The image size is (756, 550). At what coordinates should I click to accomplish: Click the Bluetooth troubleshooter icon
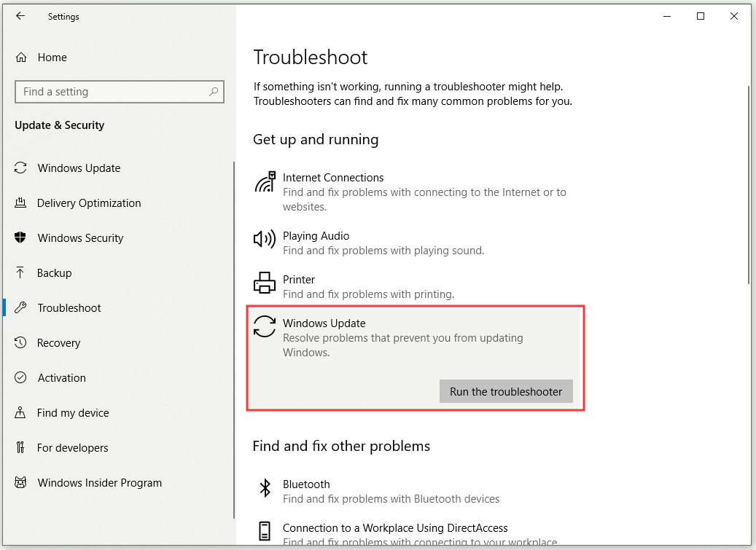tap(265, 488)
